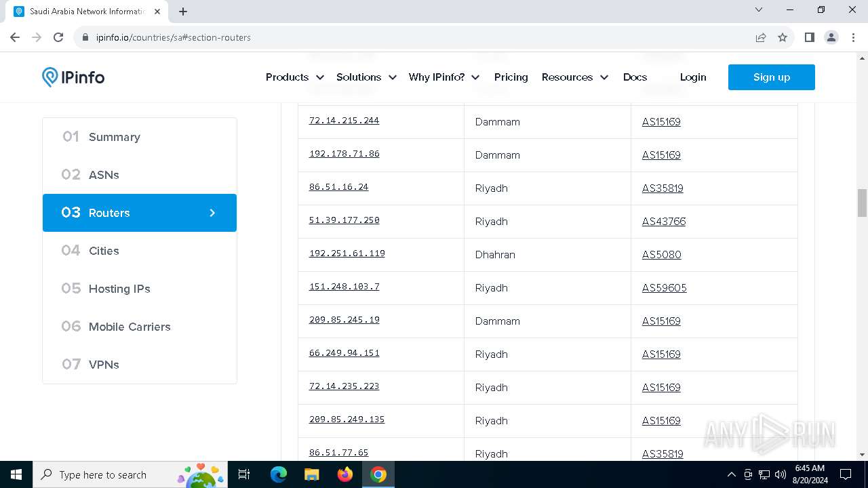The image size is (868, 488).
Task: Jump to 04 Cities section
Action: (x=140, y=251)
